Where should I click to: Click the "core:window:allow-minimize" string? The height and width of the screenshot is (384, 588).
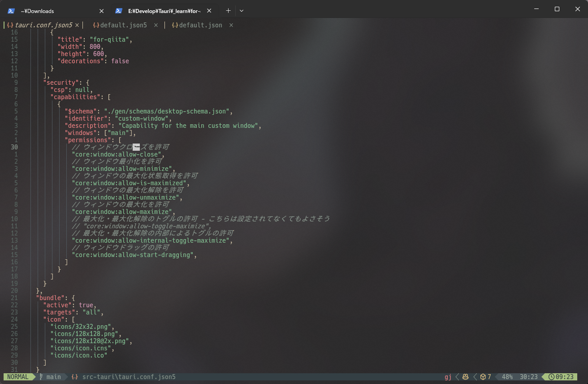pyautogui.click(x=122, y=169)
